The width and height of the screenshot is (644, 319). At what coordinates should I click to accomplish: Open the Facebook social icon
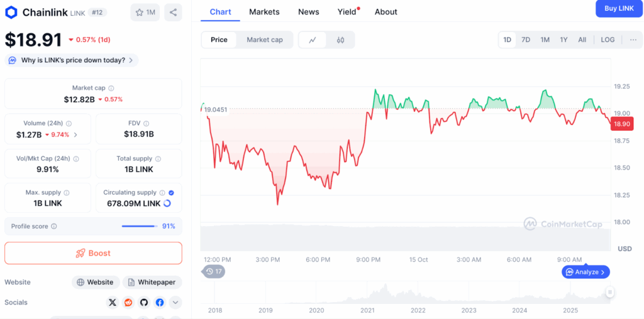coord(160,303)
